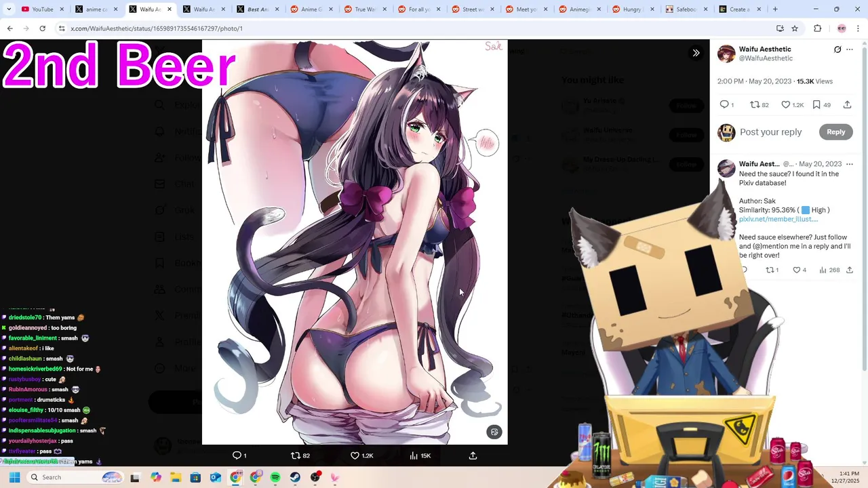868x488 pixels.
Task: Share the sauce reply
Action: coord(849,270)
